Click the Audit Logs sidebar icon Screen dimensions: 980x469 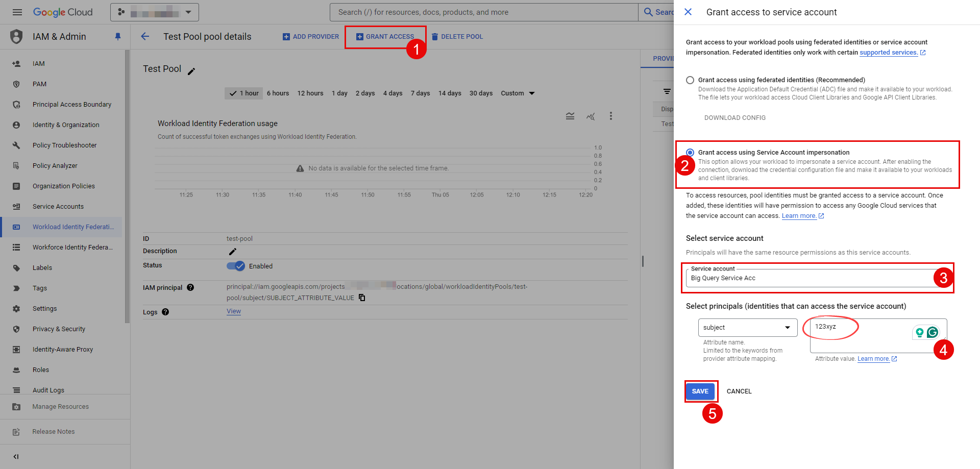[x=16, y=390]
